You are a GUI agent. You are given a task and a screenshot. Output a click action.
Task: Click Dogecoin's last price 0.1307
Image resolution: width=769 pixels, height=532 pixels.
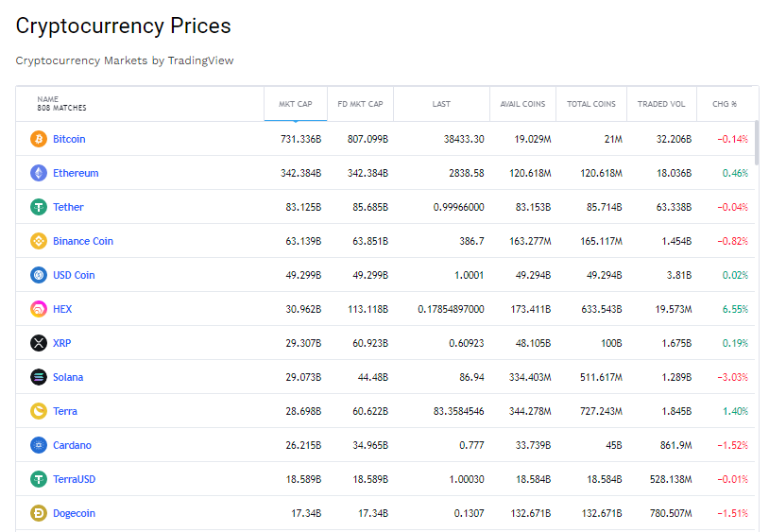coord(469,513)
